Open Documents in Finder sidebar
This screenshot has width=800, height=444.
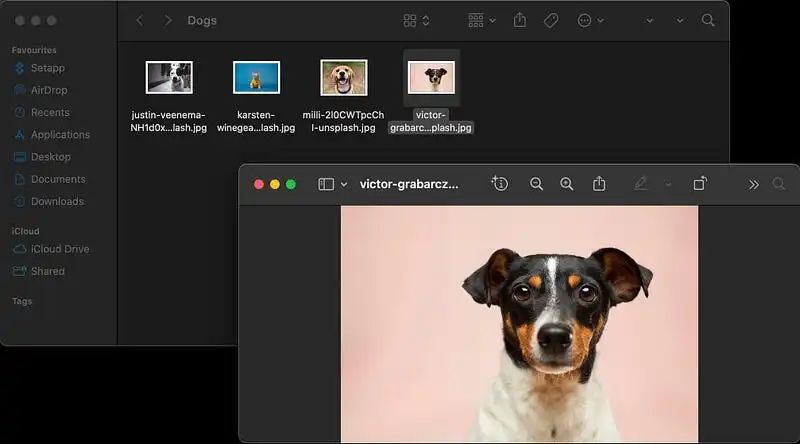50,179
